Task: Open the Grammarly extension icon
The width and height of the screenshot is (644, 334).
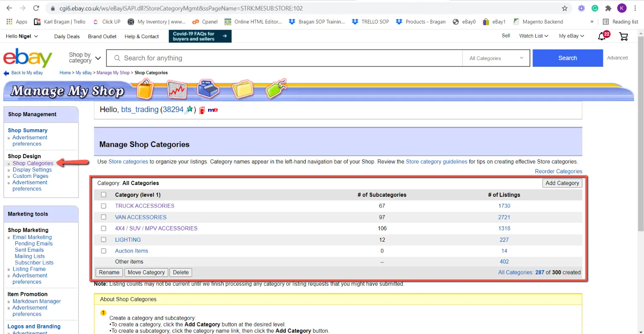Action: [595, 8]
